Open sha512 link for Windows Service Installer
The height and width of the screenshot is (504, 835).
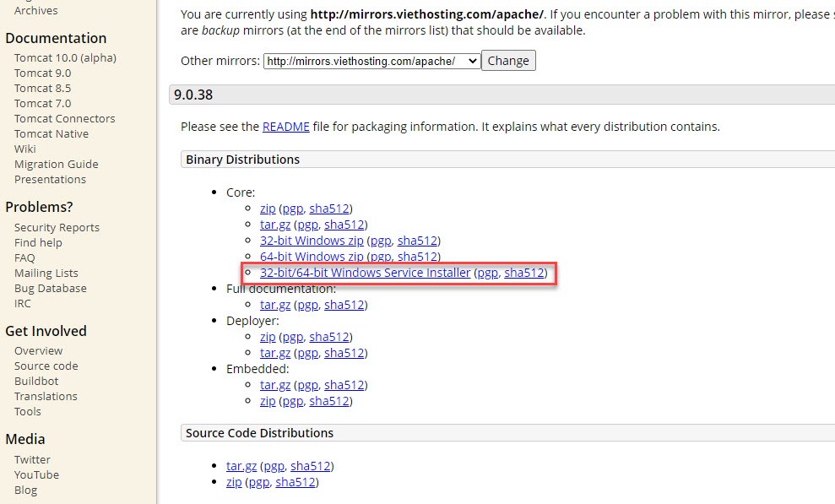click(524, 273)
